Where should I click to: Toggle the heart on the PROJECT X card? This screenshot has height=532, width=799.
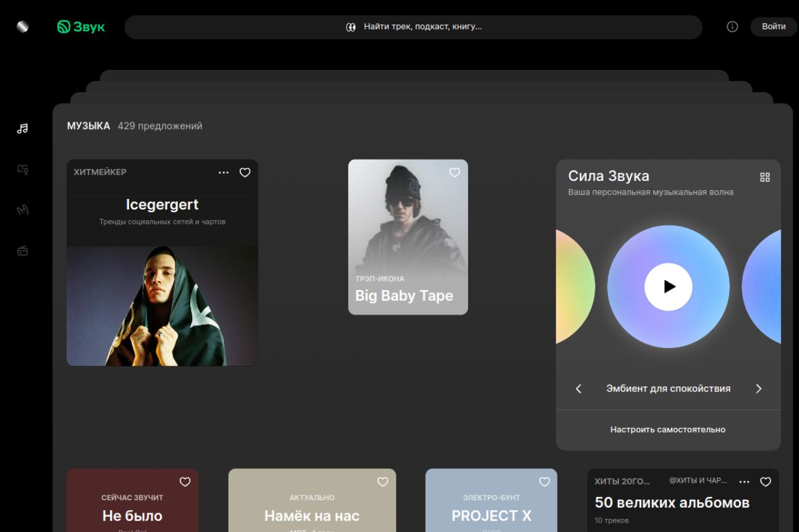[544, 482]
